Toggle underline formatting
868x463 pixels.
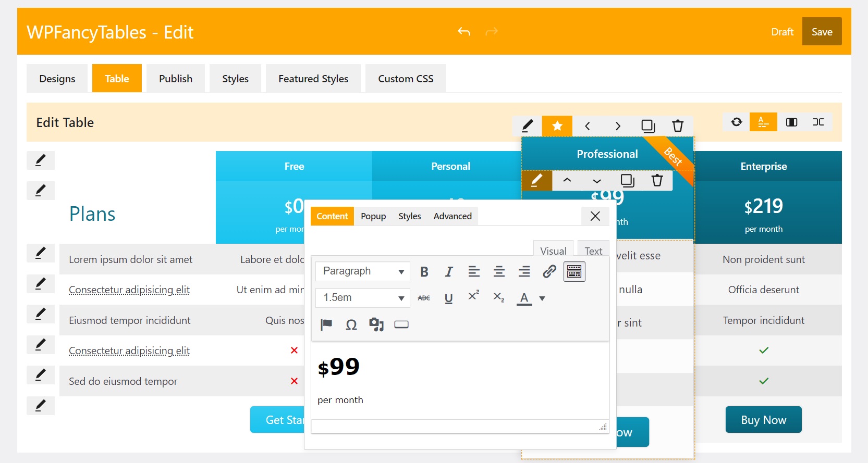point(449,298)
